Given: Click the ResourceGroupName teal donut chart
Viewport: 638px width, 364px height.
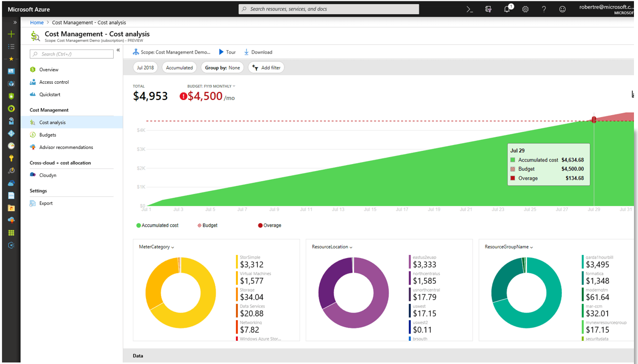Looking at the screenshot, I should 526,293.
